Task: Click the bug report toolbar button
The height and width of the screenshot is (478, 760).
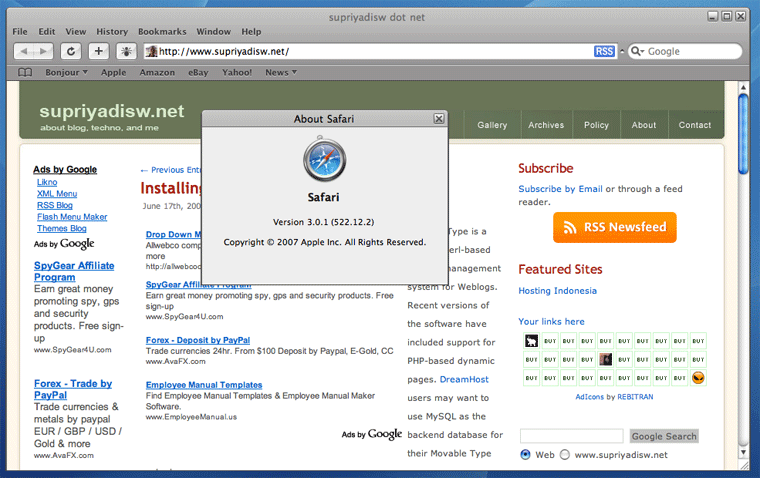Action: pos(126,51)
